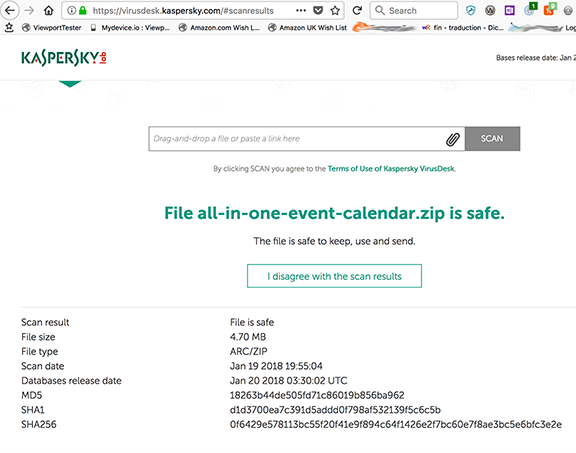Open the page actions three-dot menu
Viewport: 576px width, 453px height.
[x=301, y=11]
